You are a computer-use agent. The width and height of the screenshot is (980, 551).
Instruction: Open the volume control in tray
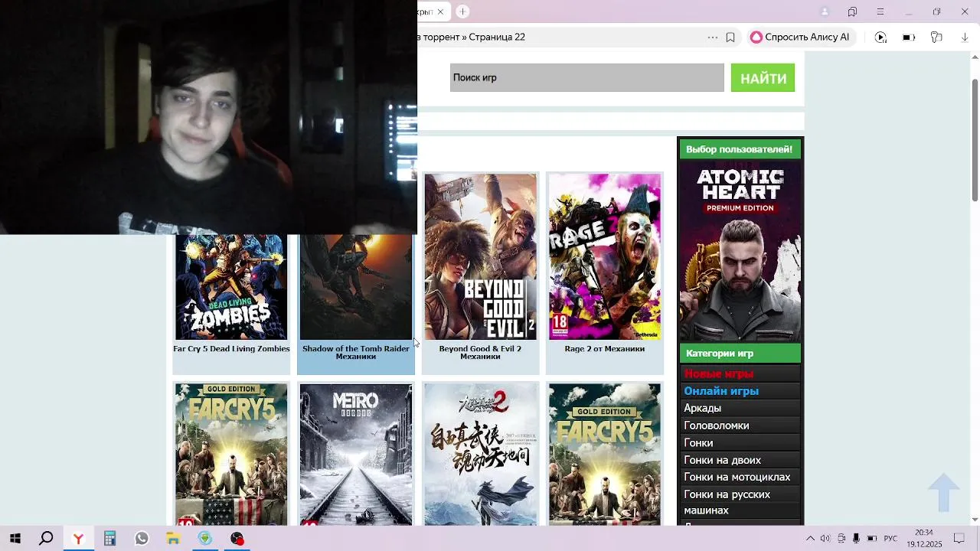point(825,539)
